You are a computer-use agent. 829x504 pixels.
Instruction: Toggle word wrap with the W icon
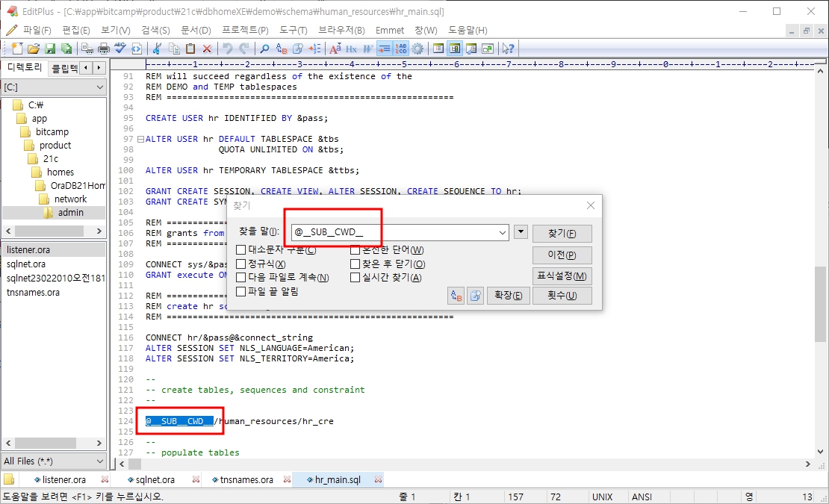[x=368, y=49]
